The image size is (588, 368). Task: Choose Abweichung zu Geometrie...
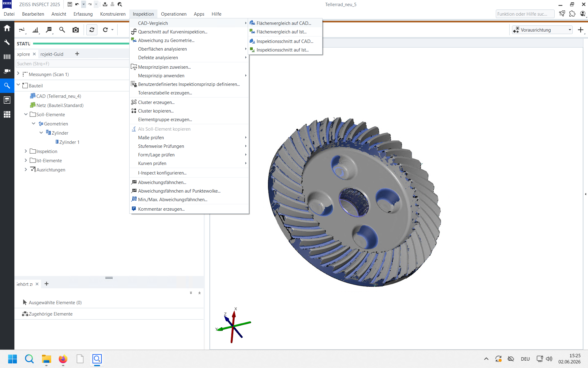point(189,40)
